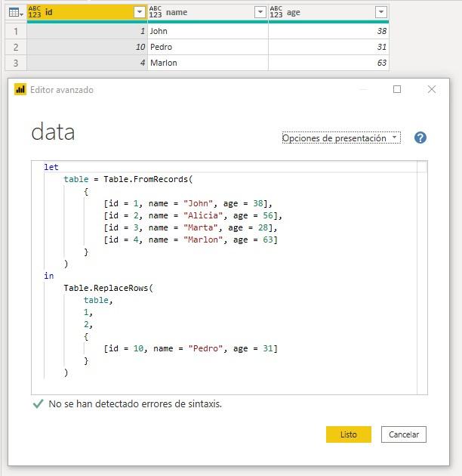Click the age cell with value 63

(328, 63)
